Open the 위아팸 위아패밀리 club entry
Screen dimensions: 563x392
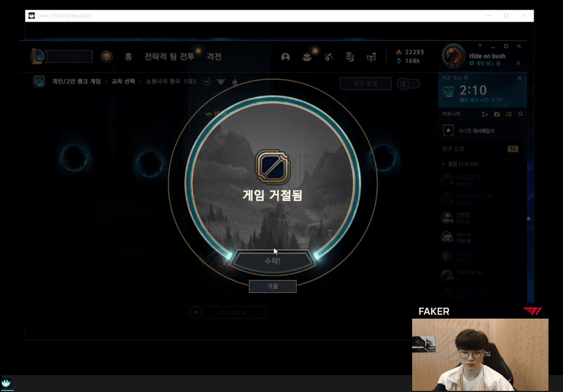(x=482, y=131)
